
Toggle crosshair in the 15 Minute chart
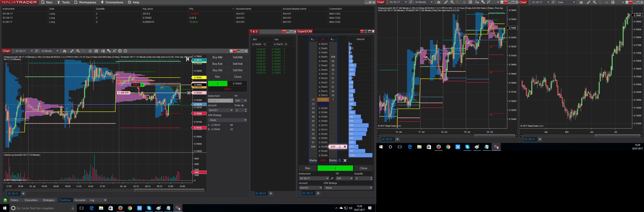[x=90, y=51]
